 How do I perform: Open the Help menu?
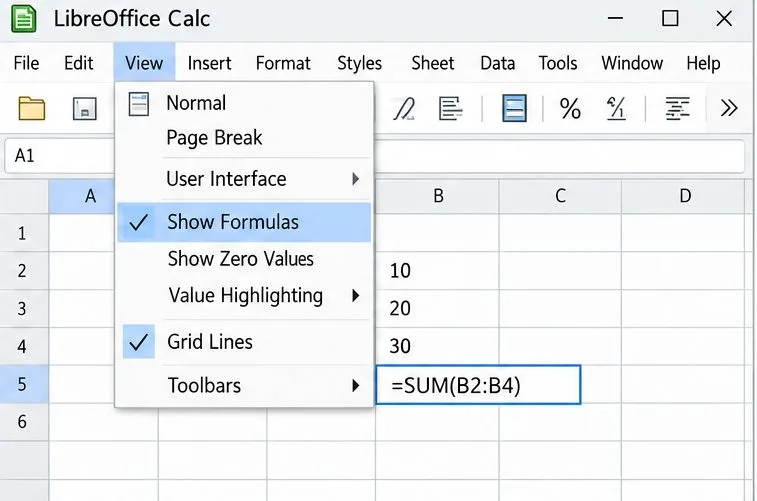pos(703,63)
